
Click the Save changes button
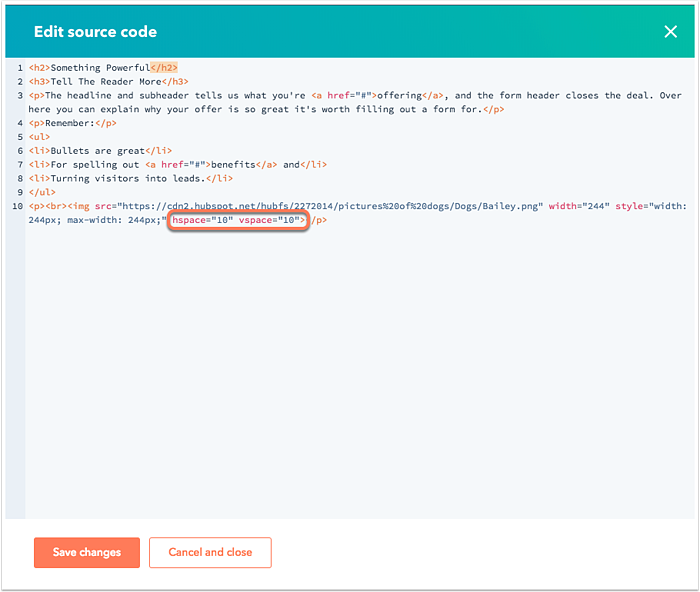coord(87,552)
